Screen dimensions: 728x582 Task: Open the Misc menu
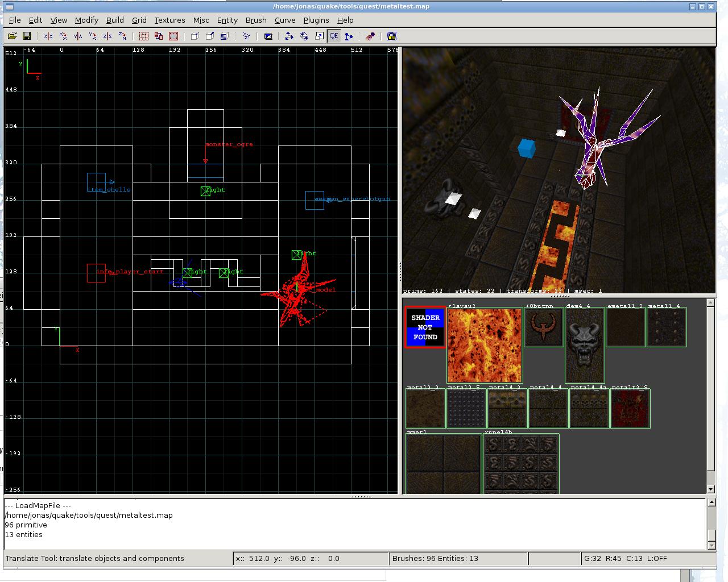click(201, 20)
